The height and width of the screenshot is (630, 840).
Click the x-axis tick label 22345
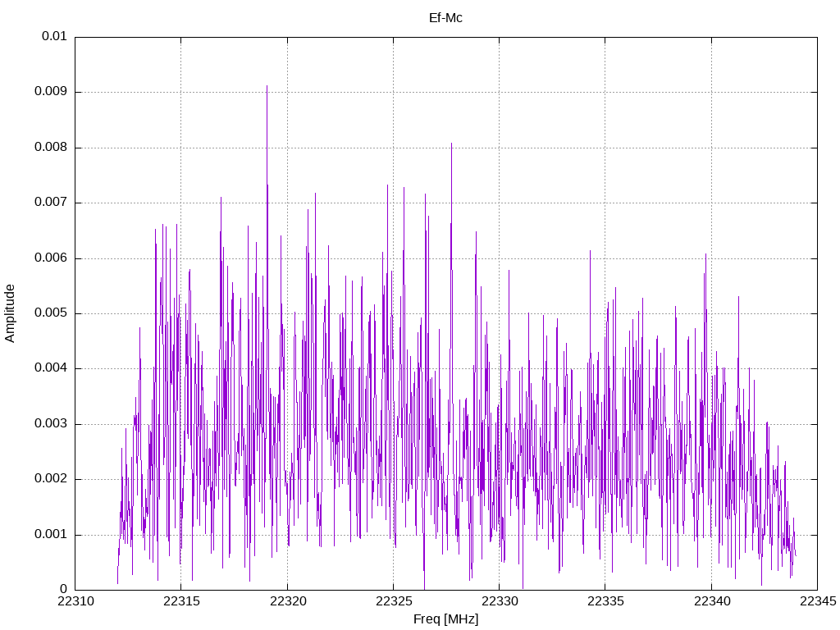818,601
